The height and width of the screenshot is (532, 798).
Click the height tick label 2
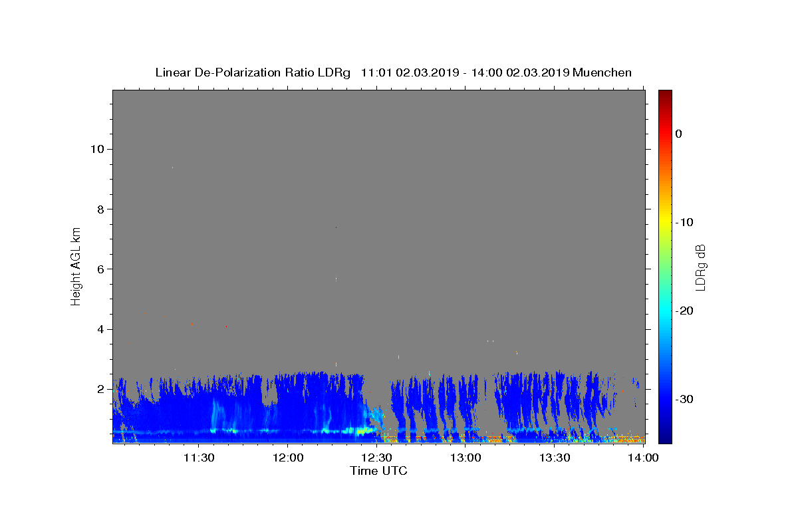click(99, 389)
